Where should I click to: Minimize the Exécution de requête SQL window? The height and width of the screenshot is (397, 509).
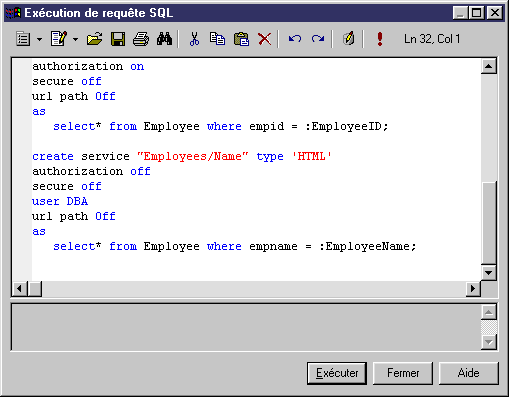point(461,13)
